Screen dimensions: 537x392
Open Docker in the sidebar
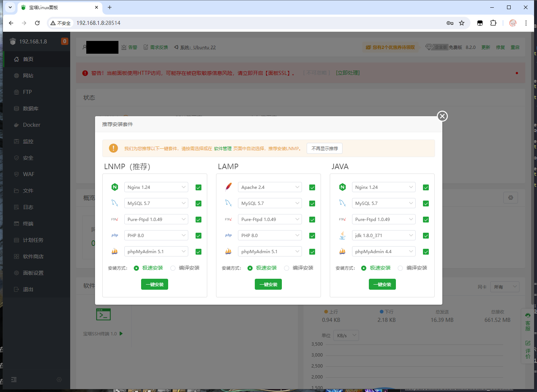coord(37,125)
